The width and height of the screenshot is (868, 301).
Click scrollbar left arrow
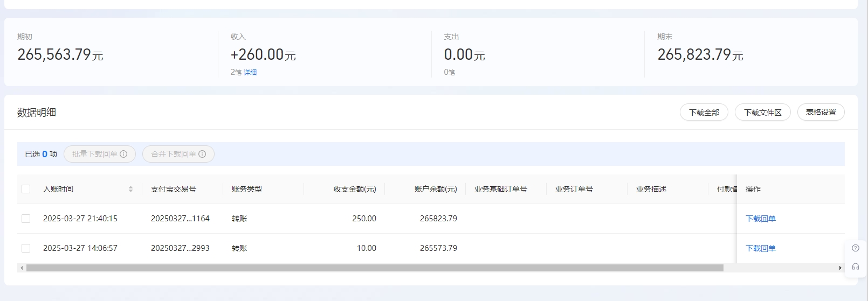[x=22, y=268]
